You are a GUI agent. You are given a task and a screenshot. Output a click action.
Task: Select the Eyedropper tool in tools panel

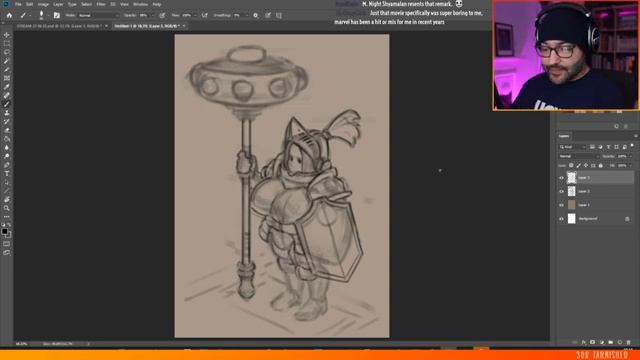[7, 87]
